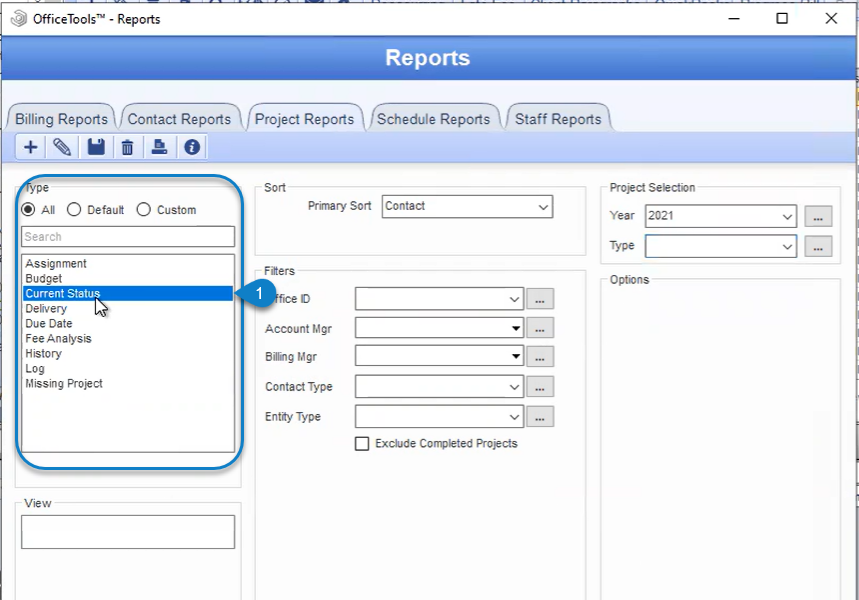Click the floppy disk save icon
The width and height of the screenshot is (859, 600).
[x=96, y=147]
